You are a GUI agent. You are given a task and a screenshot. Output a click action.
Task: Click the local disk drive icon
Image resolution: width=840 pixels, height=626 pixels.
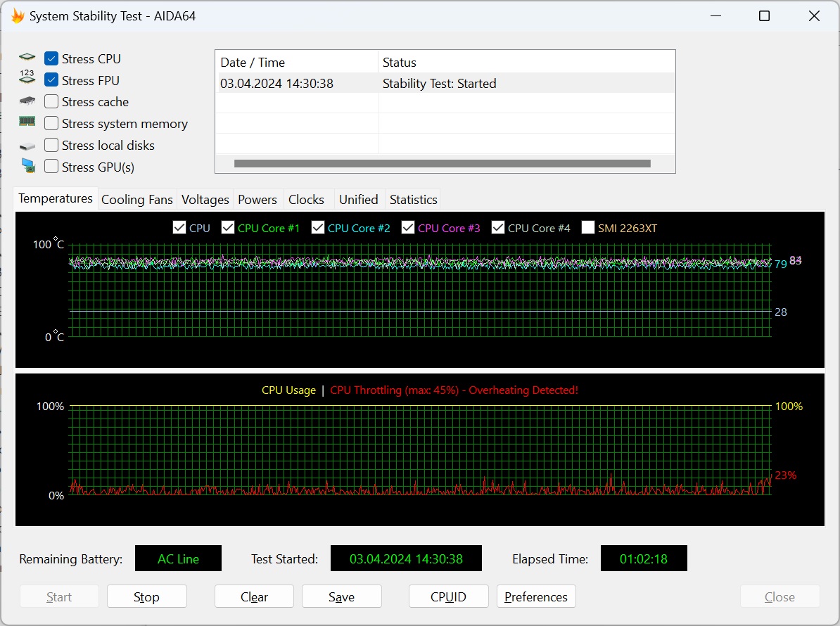tap(27, 146)
